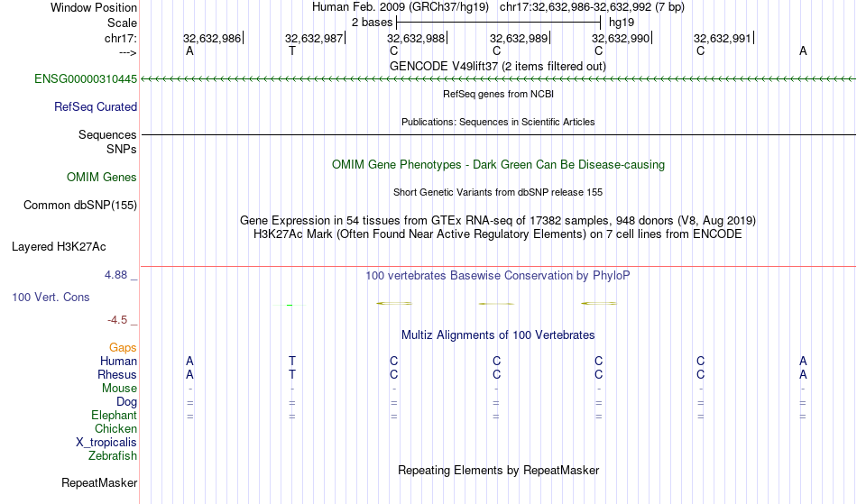Click the 2 bases scale bar
The width and height of the screenshot is (857, 504).
click(x=499, y=23)
